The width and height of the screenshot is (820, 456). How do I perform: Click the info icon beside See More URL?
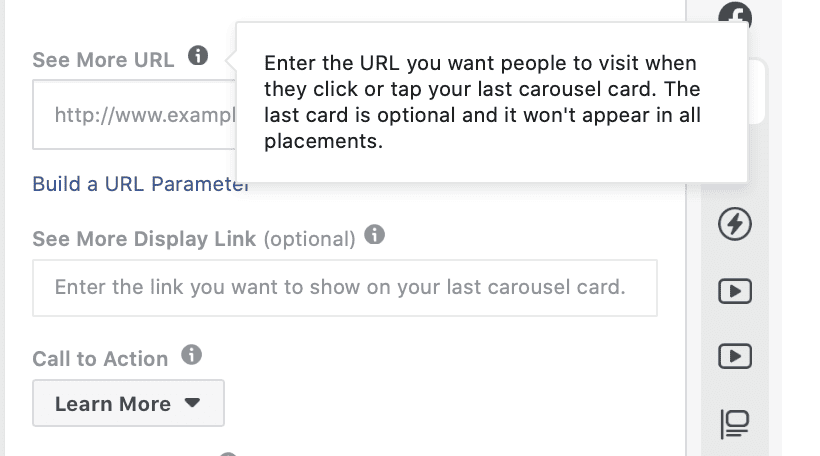pos(198,55)
